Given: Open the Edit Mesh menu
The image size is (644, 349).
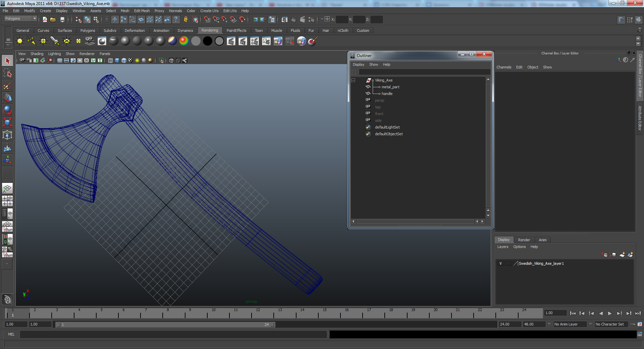Looking at the screenshot, I should (142, 11).
